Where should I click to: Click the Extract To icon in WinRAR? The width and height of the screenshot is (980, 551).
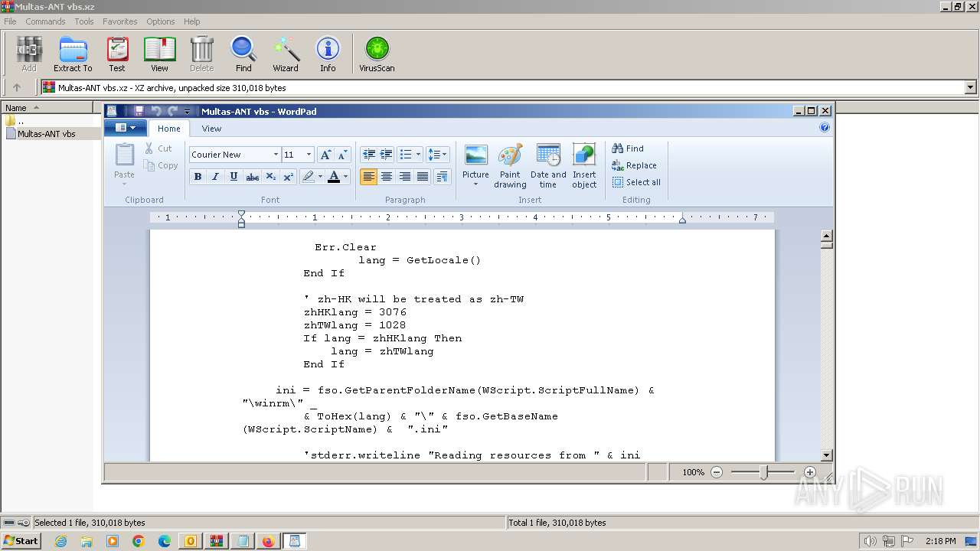(x=73, y=54)
